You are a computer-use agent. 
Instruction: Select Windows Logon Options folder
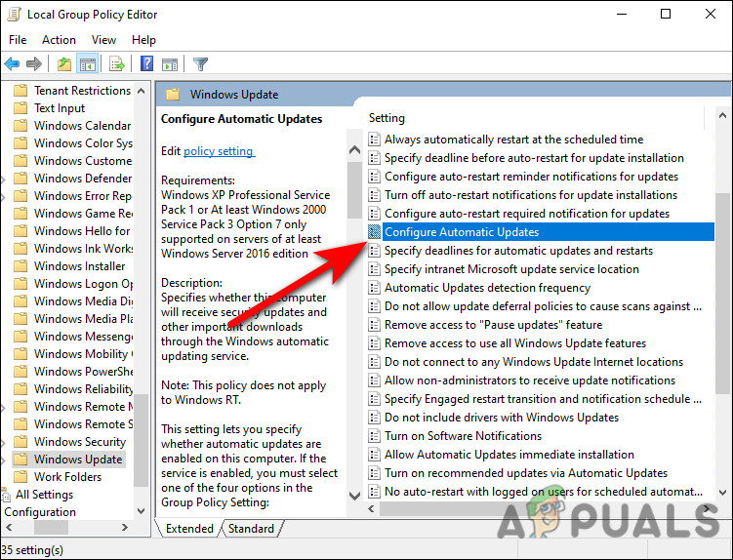(83, 284)
